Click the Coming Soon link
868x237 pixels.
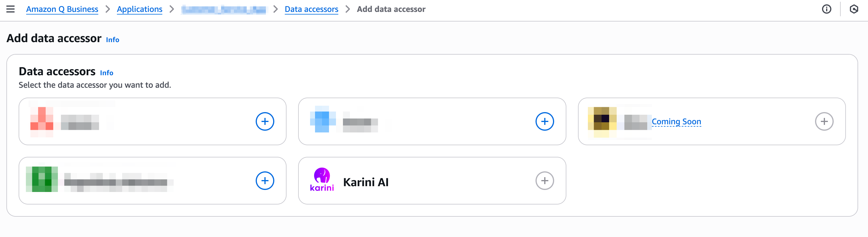point(676,121)
